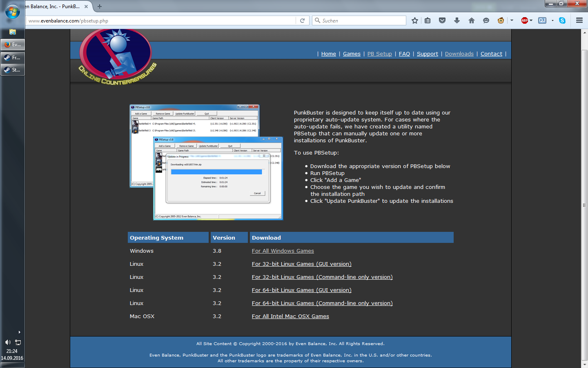588x368 pixels.
Task: Click the PBSetup screenshot image
Action: coord(206,162)
